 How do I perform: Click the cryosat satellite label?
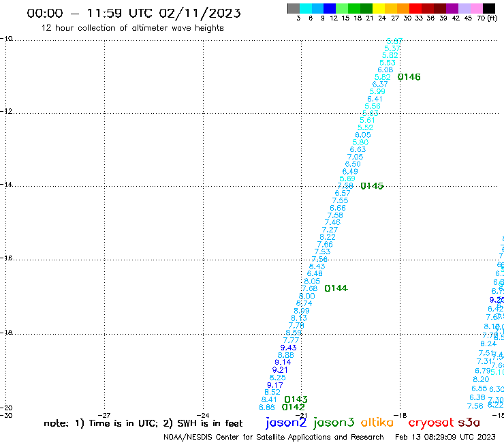tap(431, 423)
